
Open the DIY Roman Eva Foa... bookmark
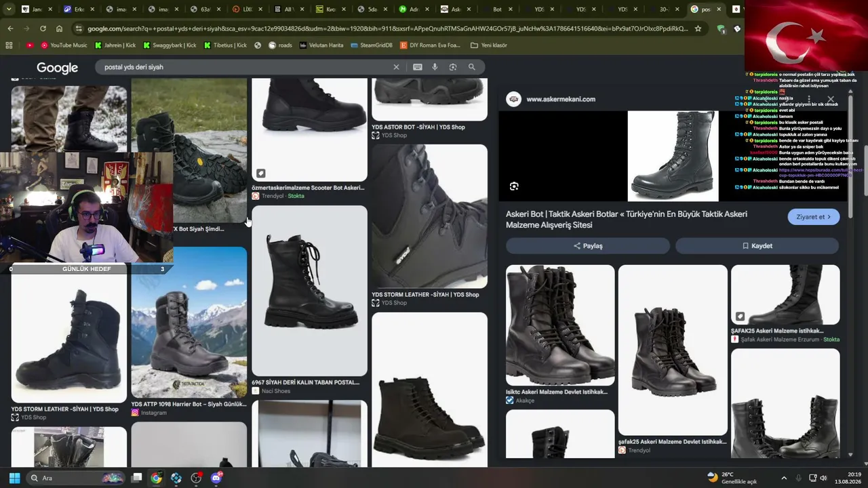coord(430,45)
